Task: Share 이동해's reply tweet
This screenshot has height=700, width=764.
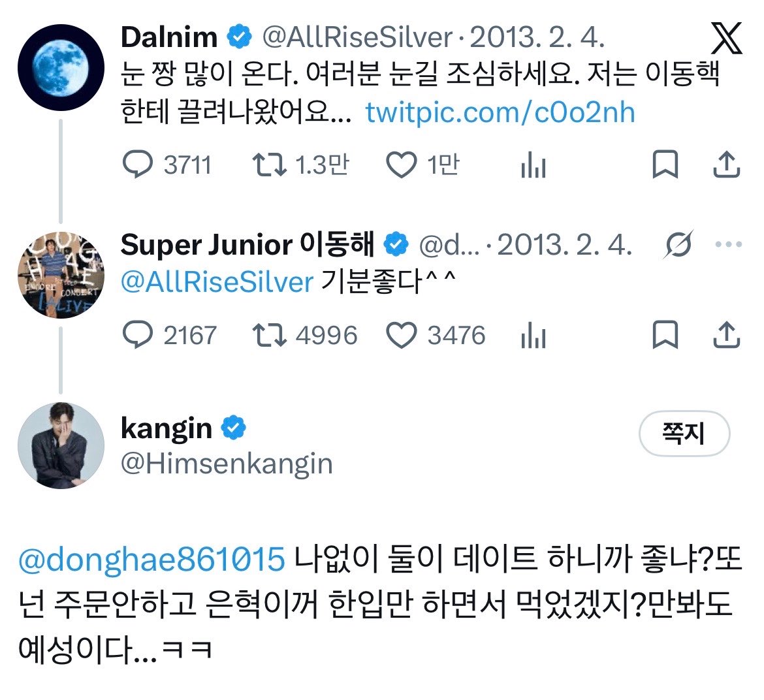Action: pyautogui.click(x=727, y=335)
